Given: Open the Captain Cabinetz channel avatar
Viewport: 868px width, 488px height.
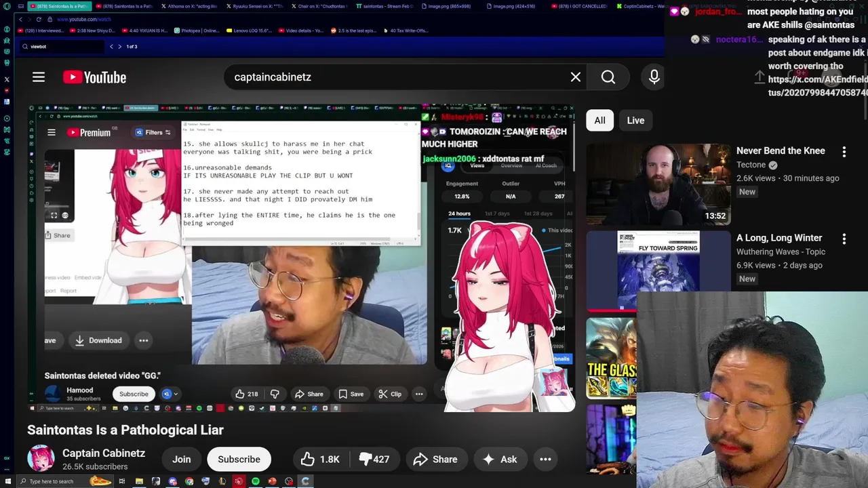Looking at the screenshot, I should coord(41,459).
